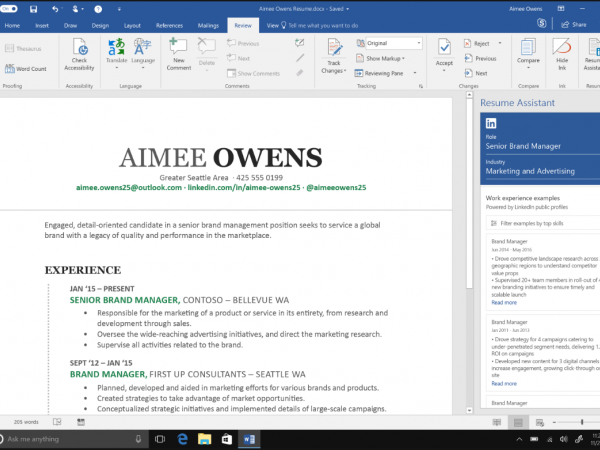
Task: Click the Undo arrow icon
Action: [x=55, y=9]
